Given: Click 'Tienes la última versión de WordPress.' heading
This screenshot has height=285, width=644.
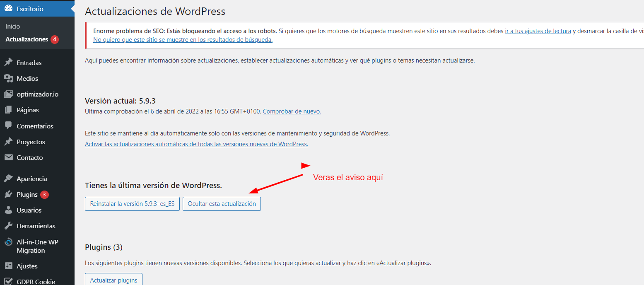Looking at the screenshot, I should tap(153, 186).
